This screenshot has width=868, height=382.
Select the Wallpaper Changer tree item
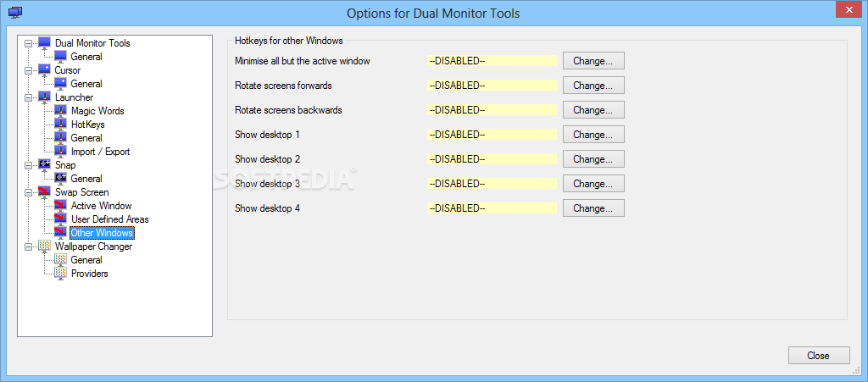[x=93, y=246]
